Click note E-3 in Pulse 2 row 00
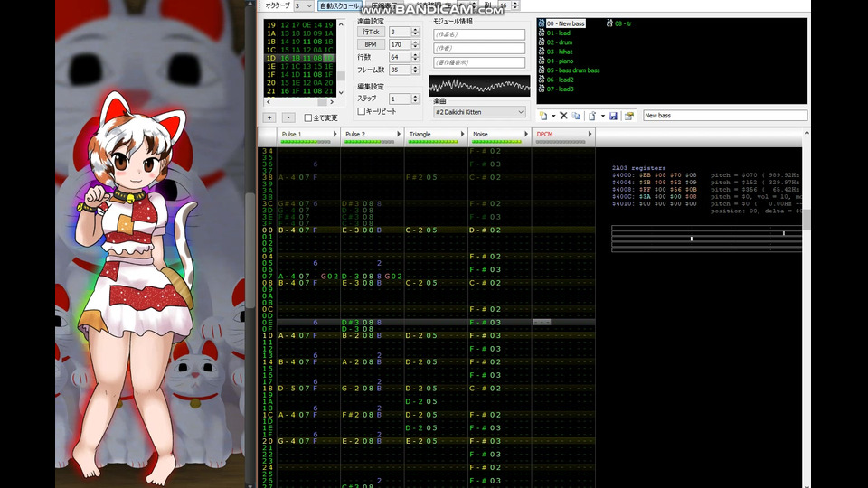 351,230
